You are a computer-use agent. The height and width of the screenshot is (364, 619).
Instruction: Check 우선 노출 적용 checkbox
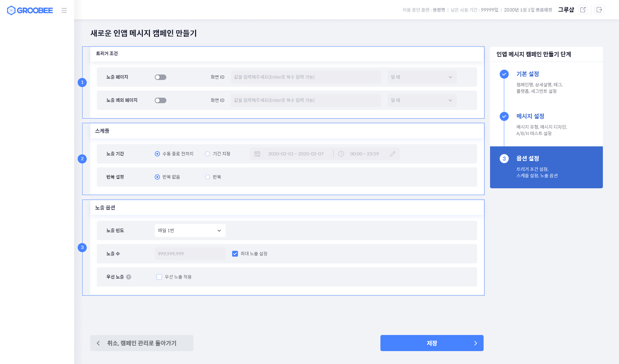[x=159, y=277]
